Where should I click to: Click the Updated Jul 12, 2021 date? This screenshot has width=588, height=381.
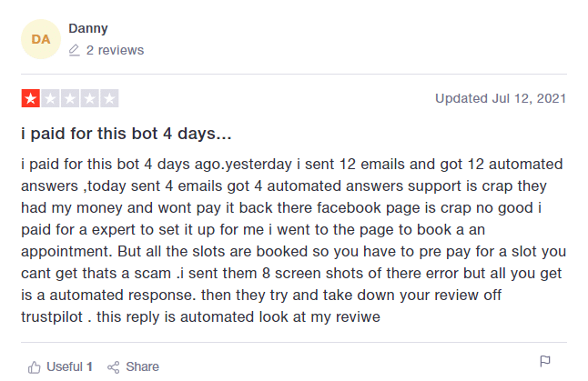[500, 98]
